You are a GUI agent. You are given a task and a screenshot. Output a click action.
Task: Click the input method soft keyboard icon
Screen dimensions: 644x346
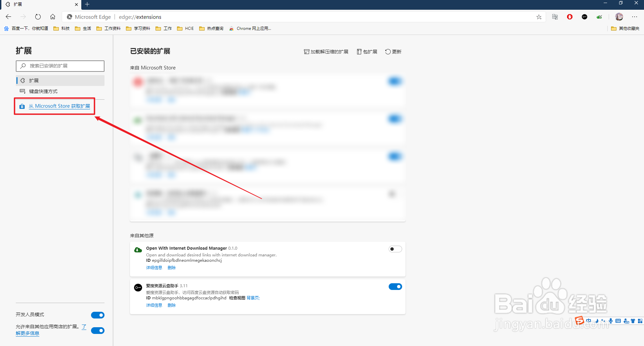coord(618,321)
